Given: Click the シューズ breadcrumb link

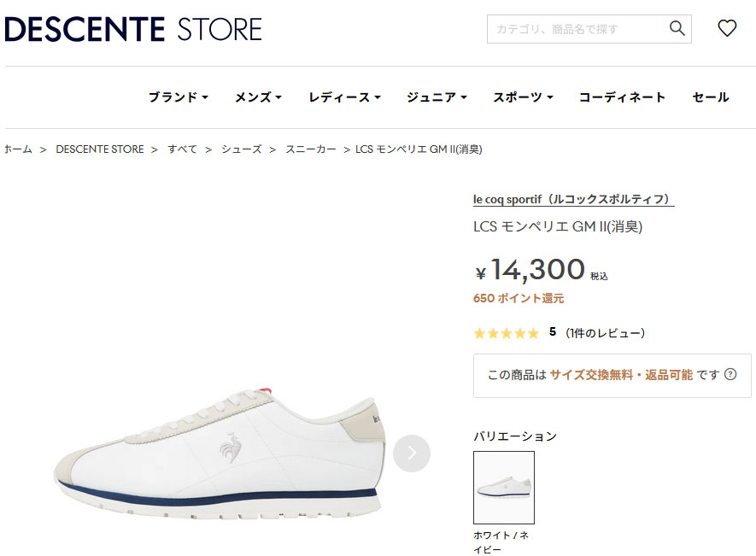Looking at the screenshot, I should point(242,149).
